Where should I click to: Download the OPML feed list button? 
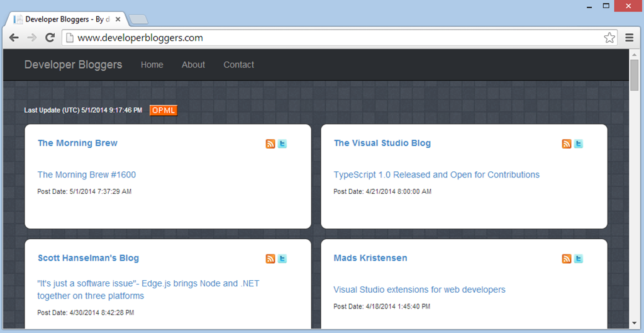164,110
